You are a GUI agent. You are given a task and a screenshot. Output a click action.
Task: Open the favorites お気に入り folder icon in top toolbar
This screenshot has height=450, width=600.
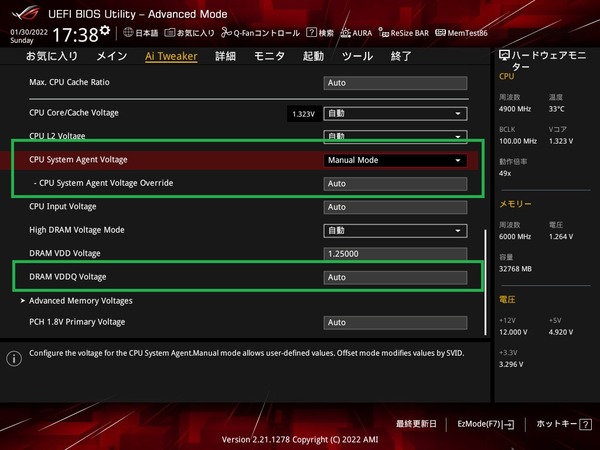(x=170, y=33)
